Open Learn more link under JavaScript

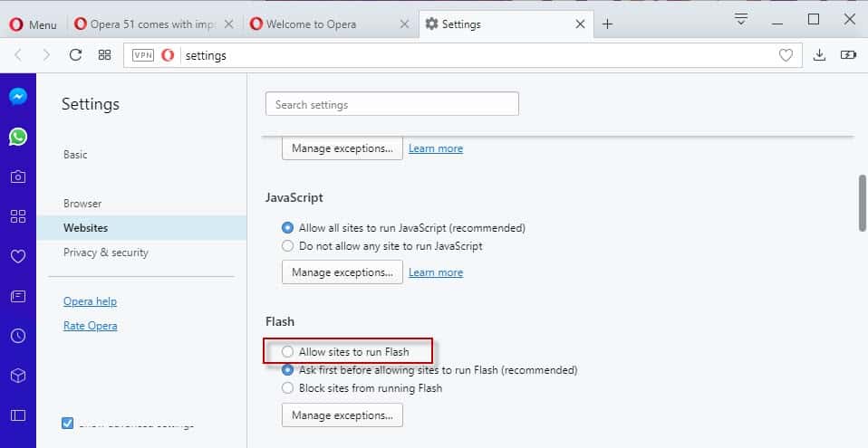(x=436, y=272)
